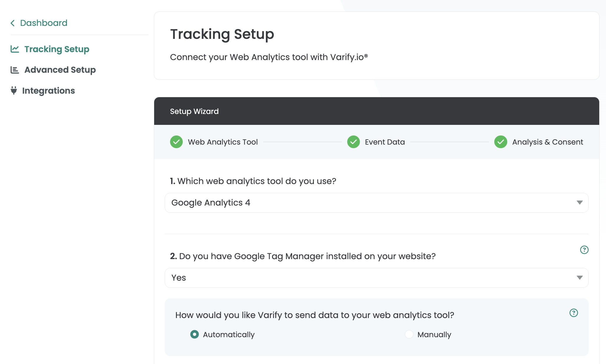Image resolution: width=606 pixels, height=364 pixels.
Task: Click the Integrations plug icon
Action: [x=14, y=90]
